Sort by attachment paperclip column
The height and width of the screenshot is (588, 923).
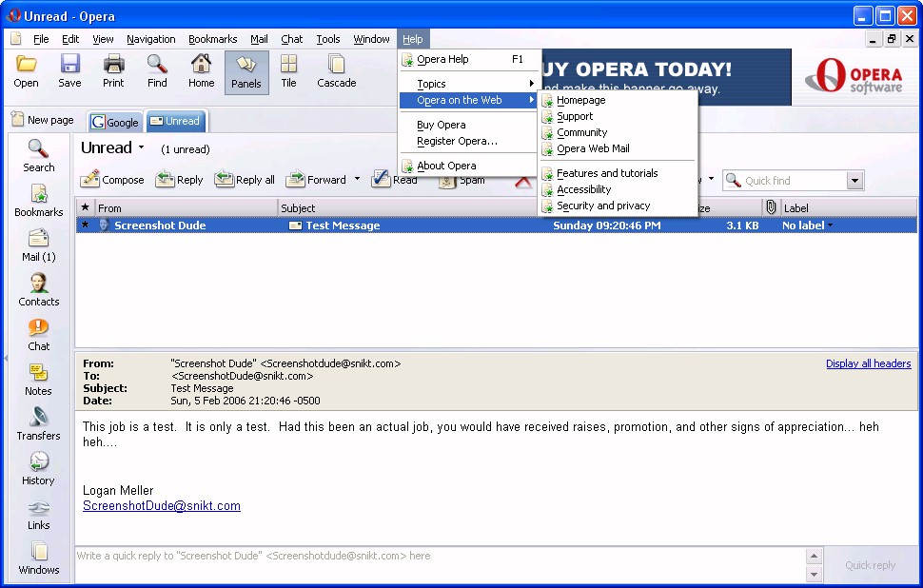pos(771,207)
